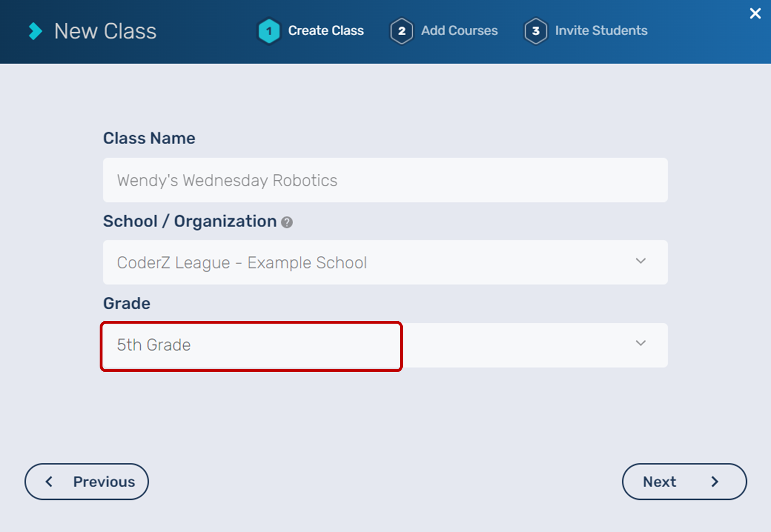
Task: Click the Class Name input field
Action: 385,180
